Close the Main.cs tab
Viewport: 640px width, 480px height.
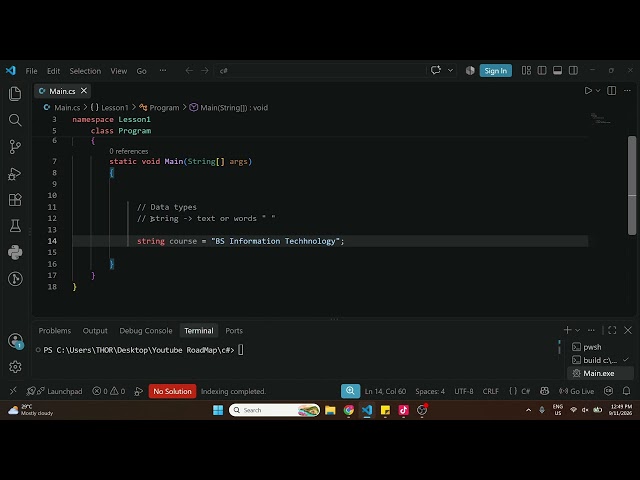(x=84, y=91)
